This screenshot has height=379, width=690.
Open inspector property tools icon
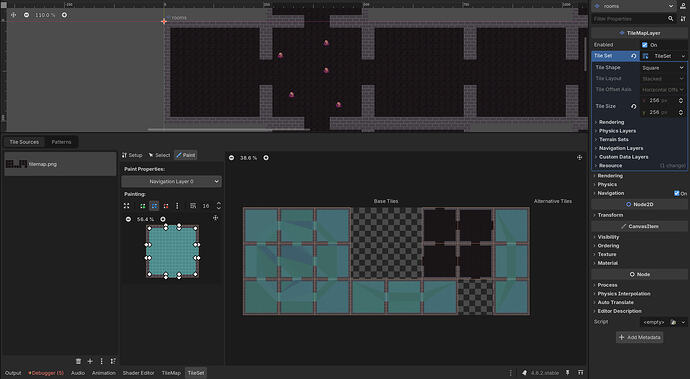pos(683,19)
